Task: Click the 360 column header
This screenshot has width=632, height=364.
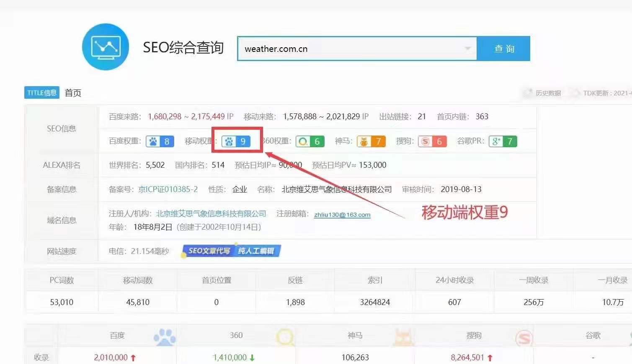Action: tap(236, 335)
